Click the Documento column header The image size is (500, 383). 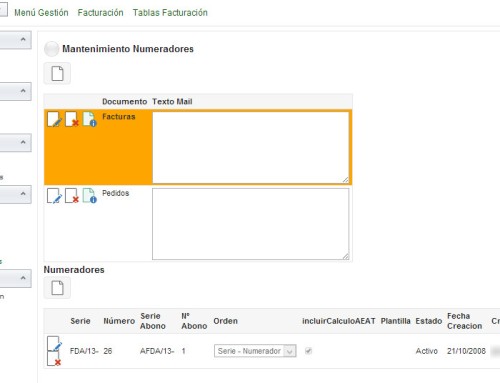point(124,102)
